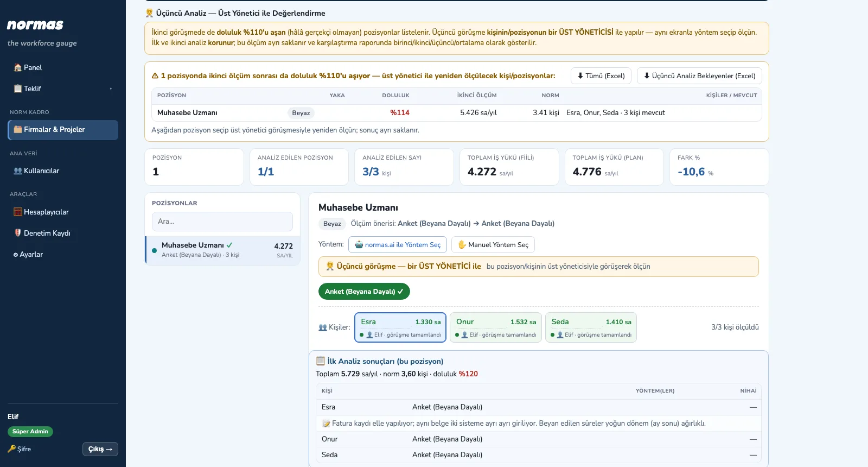Screen dimensions: 868x467
Task: Select the Seda person card
Action: coord(591,327)
